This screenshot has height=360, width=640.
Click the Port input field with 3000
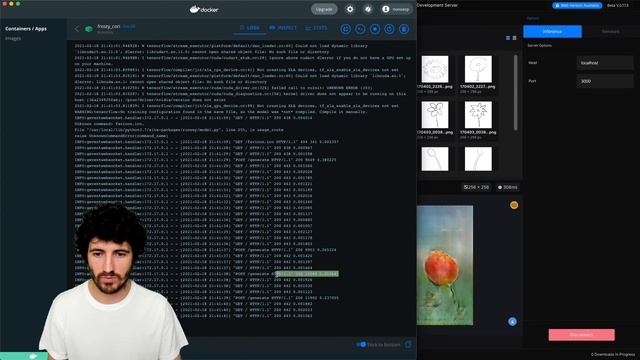tap(605, 81)
